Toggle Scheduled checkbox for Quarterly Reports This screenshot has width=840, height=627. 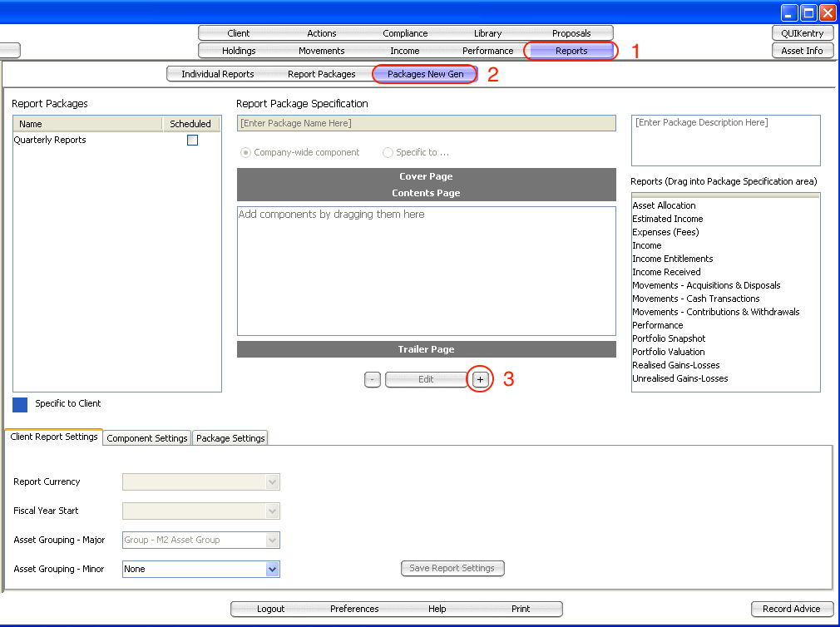[192, 141]
